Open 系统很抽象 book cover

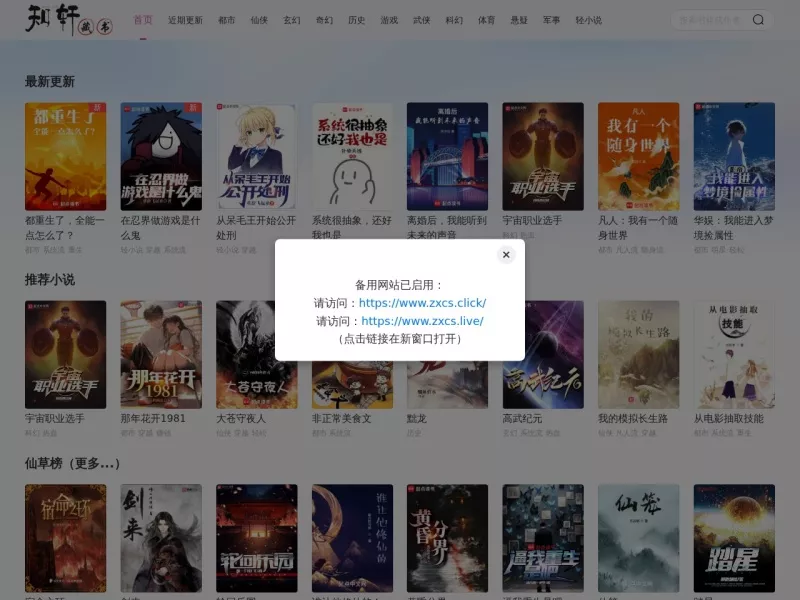click(x=353, y=156)
